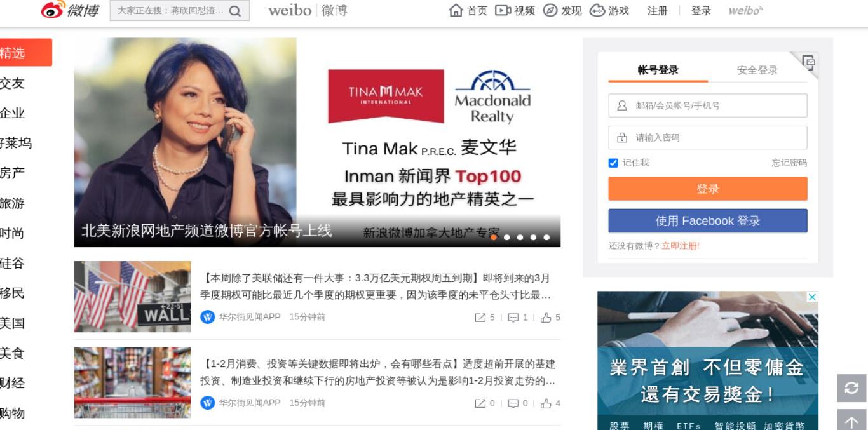Screen dimensions: 868x430
Task: Click the search magnifier icon
Action: 235,11
